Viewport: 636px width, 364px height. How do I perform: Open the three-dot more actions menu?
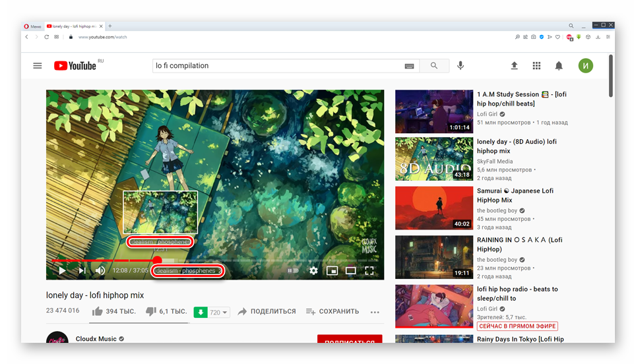[375, 312]
